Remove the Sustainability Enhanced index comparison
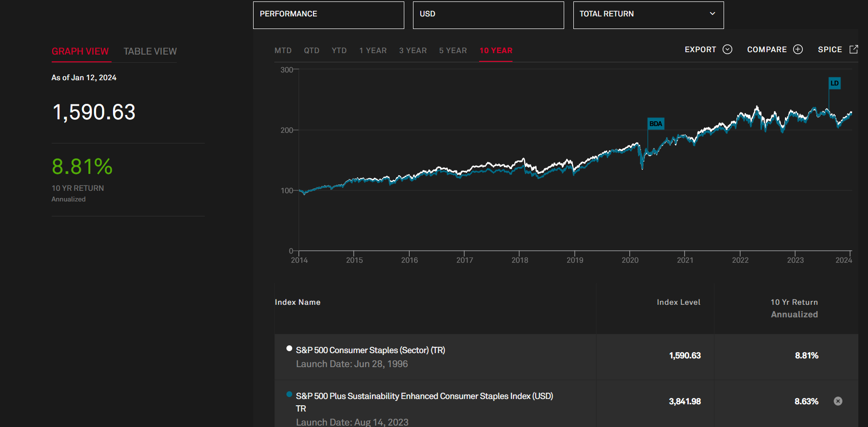 tap(838, 401)
